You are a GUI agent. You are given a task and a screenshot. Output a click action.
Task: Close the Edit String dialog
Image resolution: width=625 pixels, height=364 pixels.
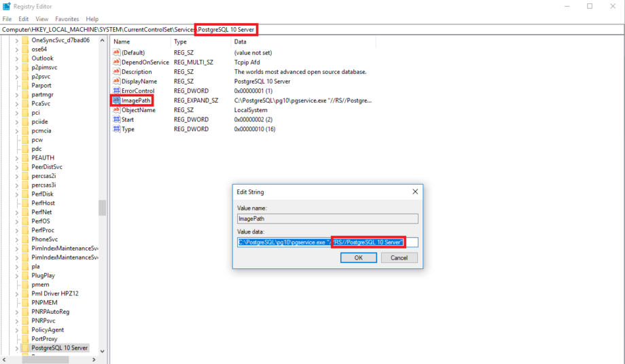click(415, 192)
